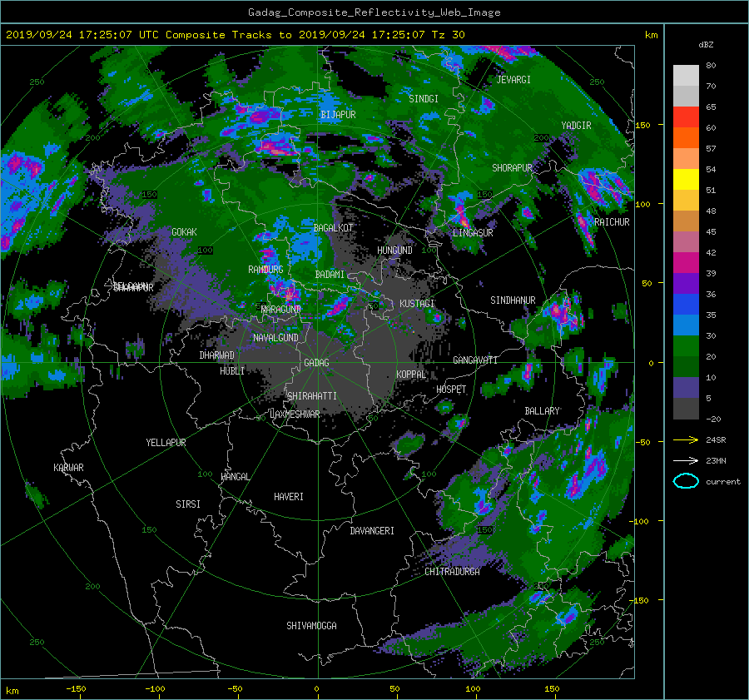Click the timestamp header text 2019/09/24 17:25:07 UTC
749x700 pixels.
tap(82, 35)
